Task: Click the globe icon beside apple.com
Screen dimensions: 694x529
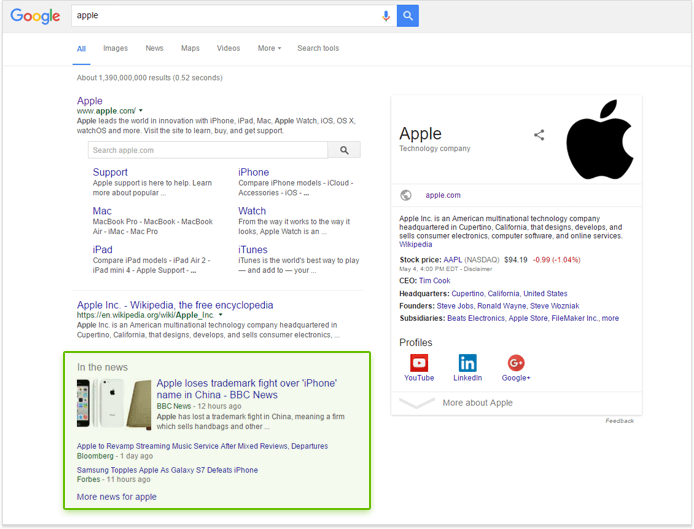Action: [406, 195]
